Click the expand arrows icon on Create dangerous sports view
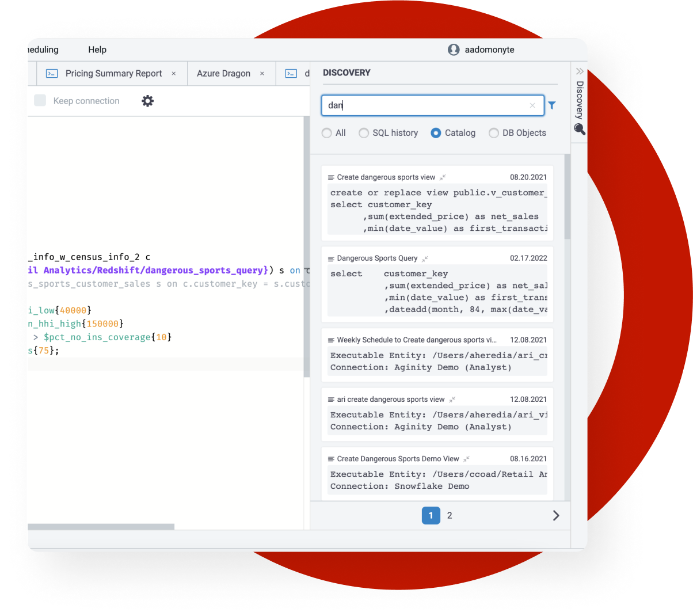 click(x=443, y=177)
